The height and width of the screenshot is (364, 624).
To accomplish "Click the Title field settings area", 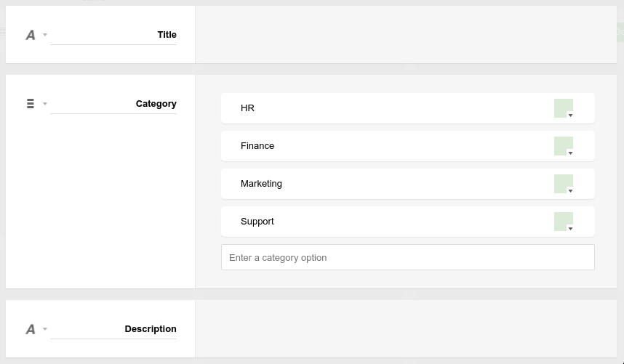I will tap(406, 35).
